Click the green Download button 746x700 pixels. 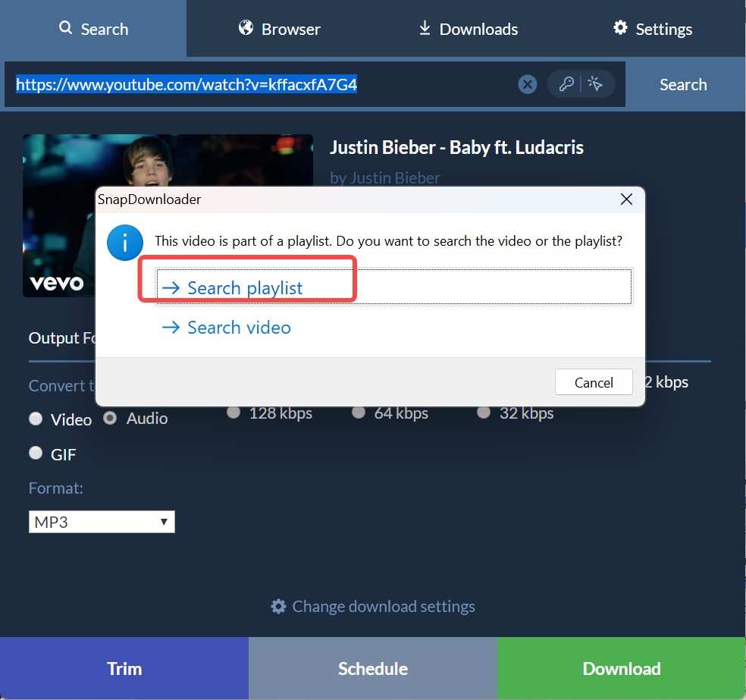(621, 668)
